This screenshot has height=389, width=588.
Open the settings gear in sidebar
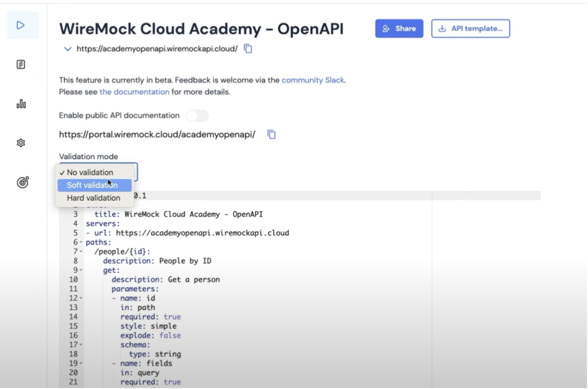coord(21,143)
